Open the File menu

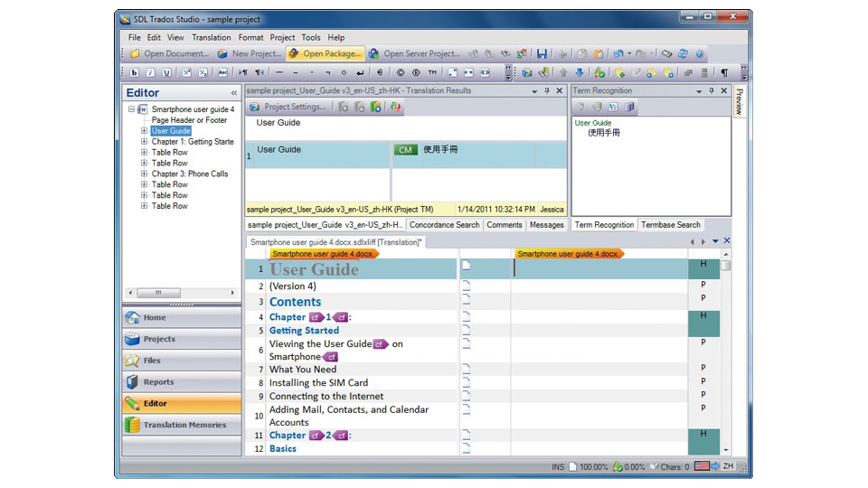(x=135, y=38)
